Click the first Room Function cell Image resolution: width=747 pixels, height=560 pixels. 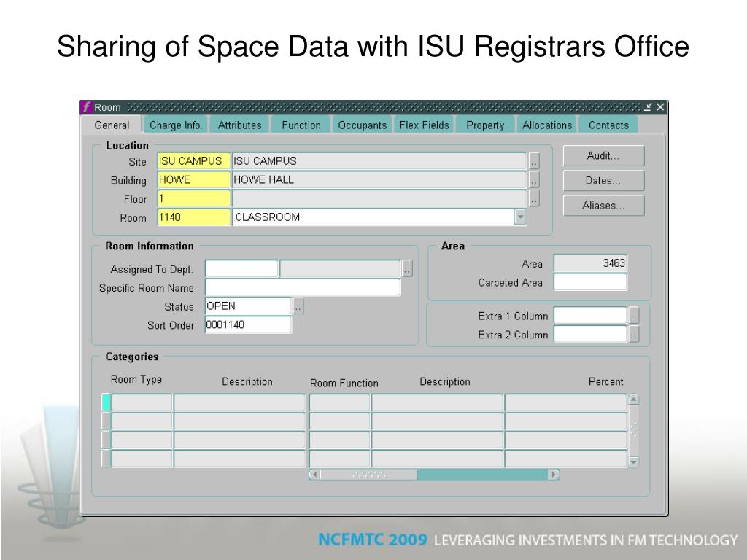pos(340,402)
